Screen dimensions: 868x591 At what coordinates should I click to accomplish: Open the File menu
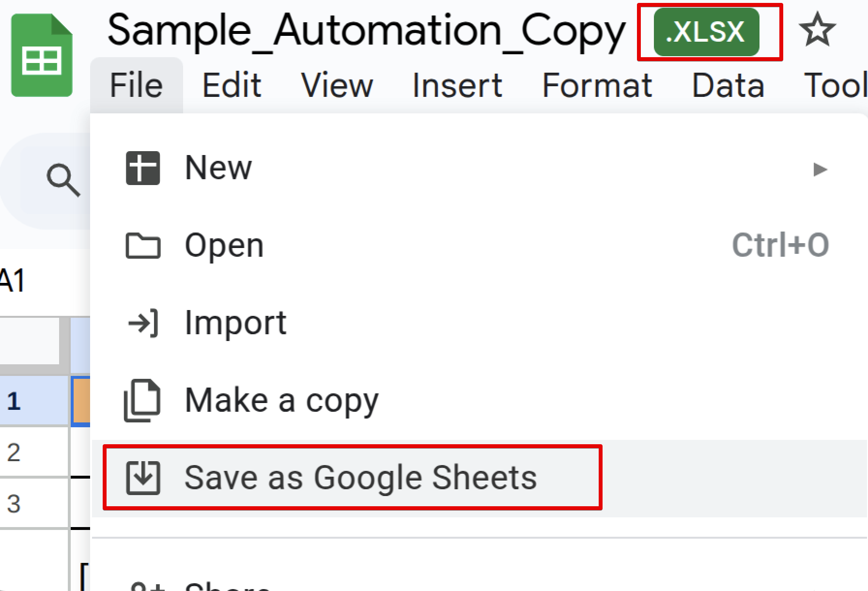coord(136,85)
